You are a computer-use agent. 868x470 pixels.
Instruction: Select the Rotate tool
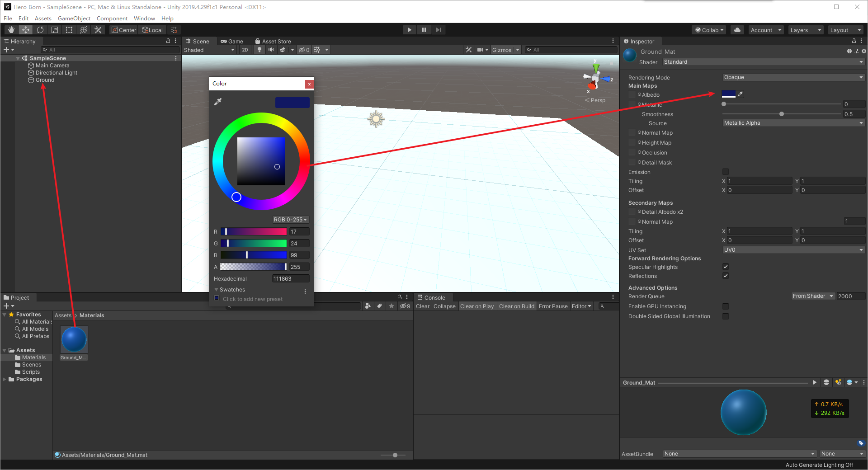(40, 30)
